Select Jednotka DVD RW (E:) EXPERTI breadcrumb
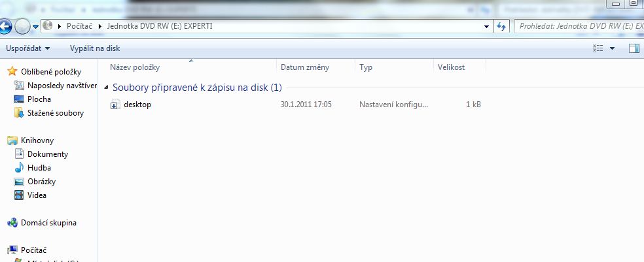 159,26
